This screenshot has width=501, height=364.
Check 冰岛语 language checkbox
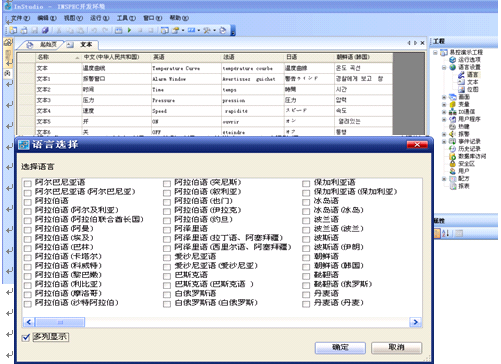(306, 202)
